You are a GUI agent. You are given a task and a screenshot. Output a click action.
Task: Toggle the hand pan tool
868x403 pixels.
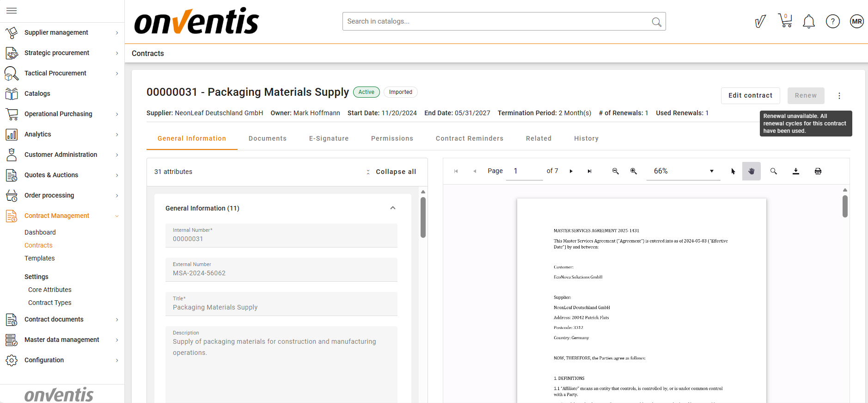751,171
